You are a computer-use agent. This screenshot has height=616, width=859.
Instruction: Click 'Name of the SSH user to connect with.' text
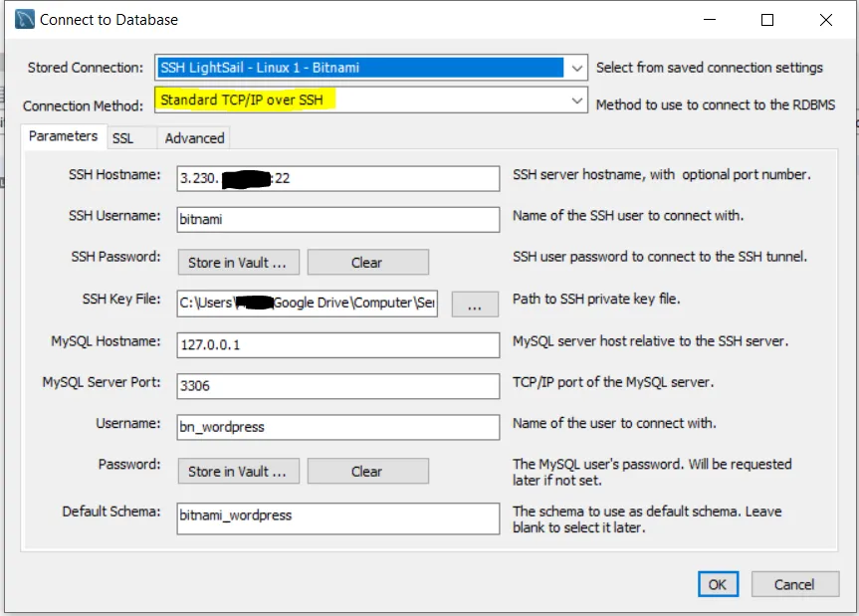(x=628, y=216)
